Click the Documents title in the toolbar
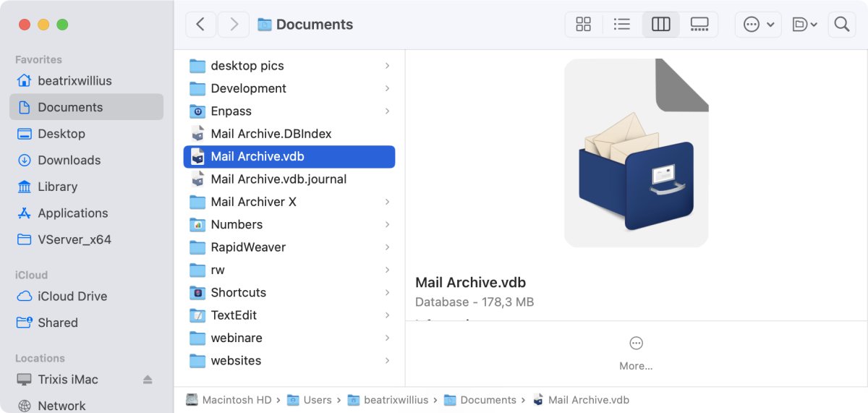Screen dimensions: 868x413 pyautogui.click(x=315, y=25)
